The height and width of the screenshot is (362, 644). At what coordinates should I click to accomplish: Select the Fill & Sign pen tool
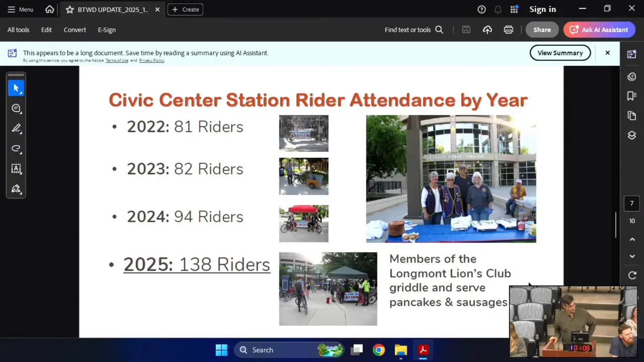[17, 189]
